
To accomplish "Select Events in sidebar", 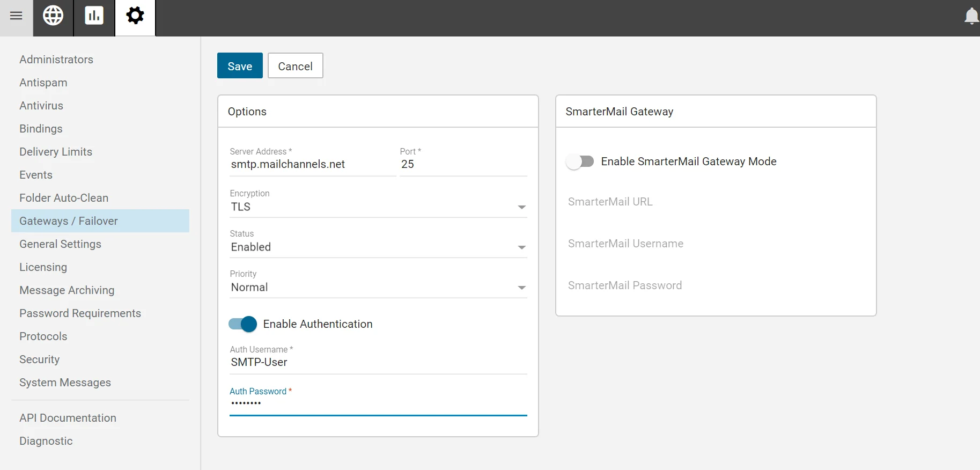I will pos(36,175).
